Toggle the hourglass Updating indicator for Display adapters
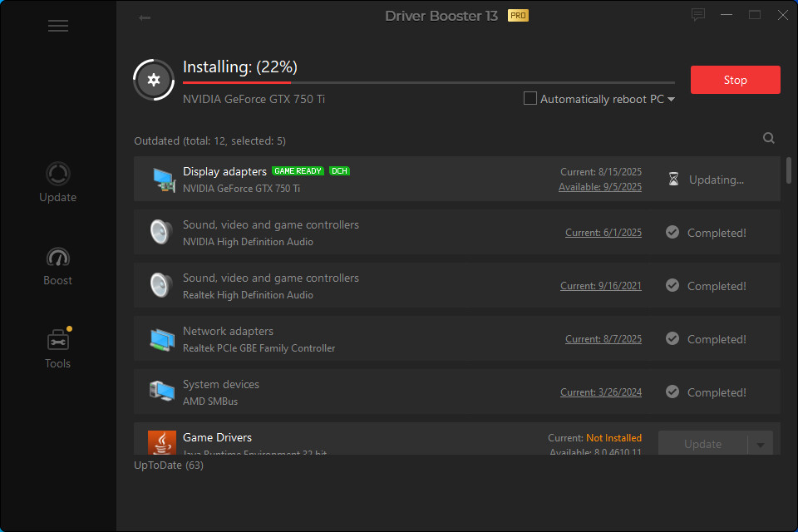 pos(672,178)
